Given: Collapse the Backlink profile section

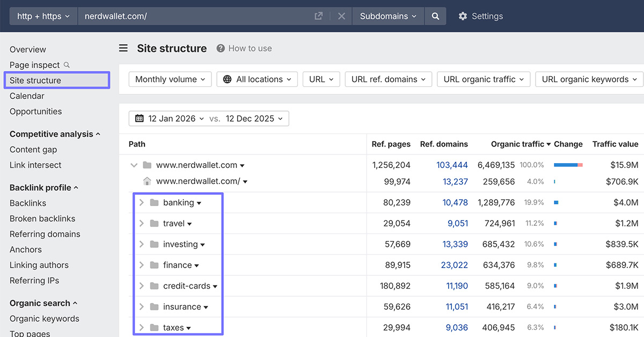Looking at the screenshot, I should pyautogui.click(x=76, y=188).
